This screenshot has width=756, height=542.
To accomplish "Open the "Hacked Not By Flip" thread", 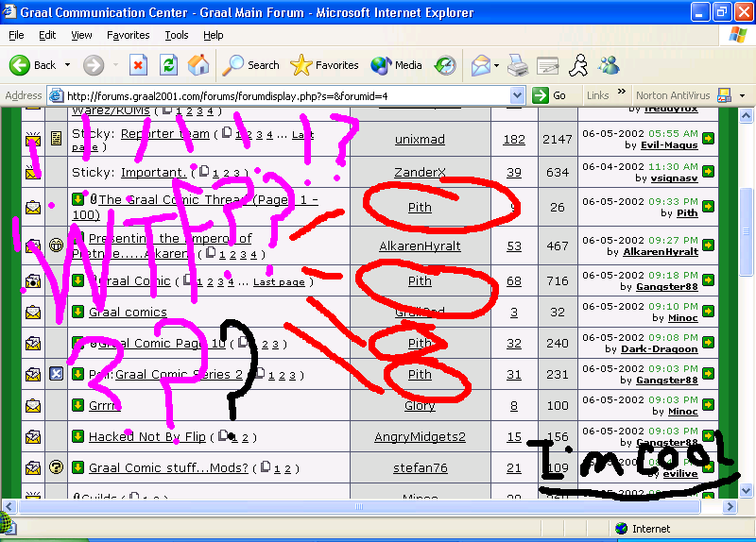I will point(146,437).
